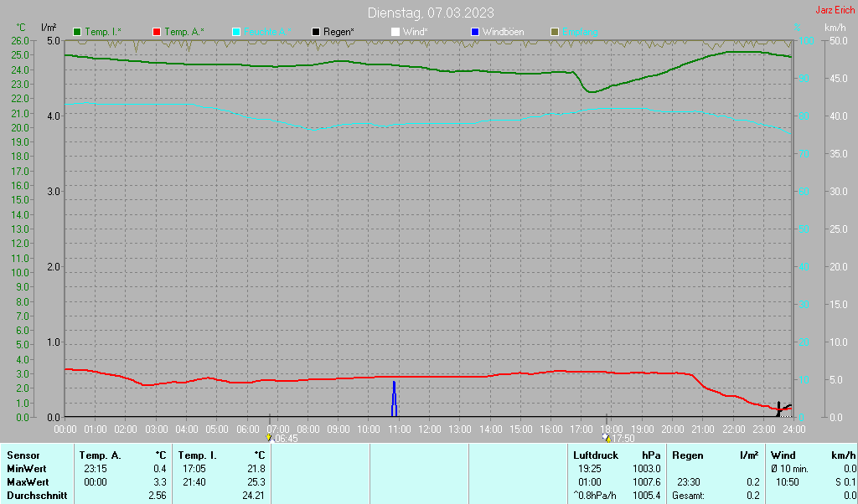Screen dimensions: 858x504
Task: Click the 'MaxWert' row label
Action: [x=28, y=482]
